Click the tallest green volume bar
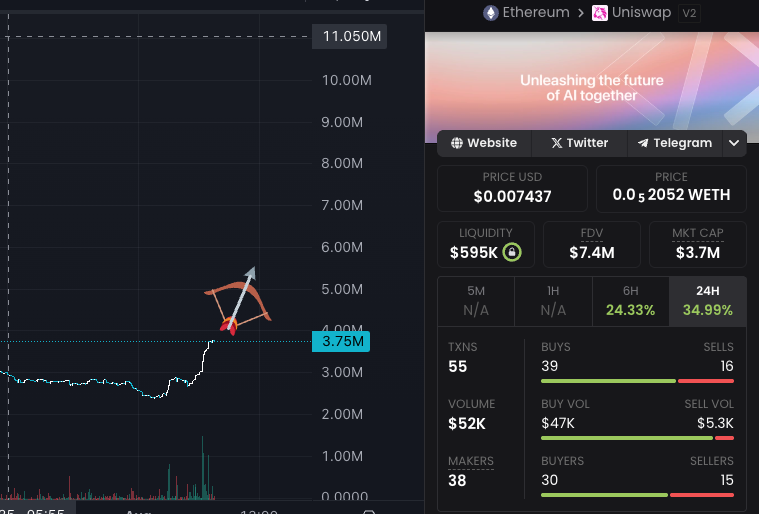The width and height of the screenshot is (759, 514). click(202, 468)
